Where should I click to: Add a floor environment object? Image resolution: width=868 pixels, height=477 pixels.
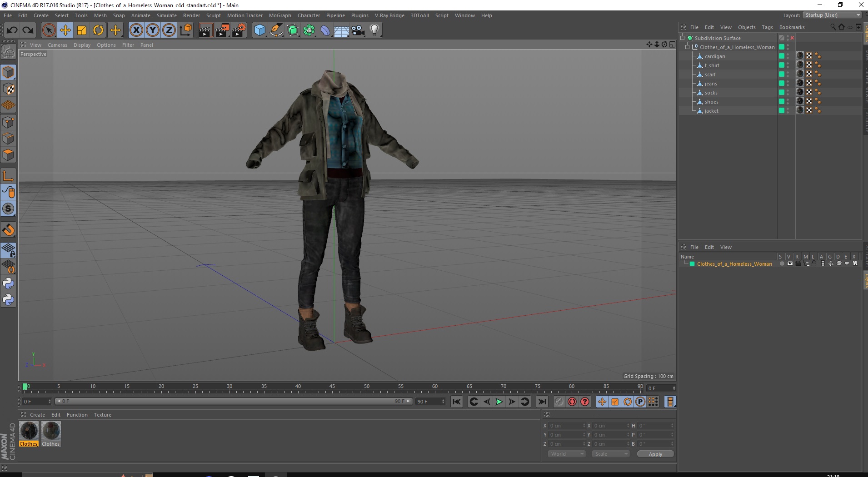point(342,30)
